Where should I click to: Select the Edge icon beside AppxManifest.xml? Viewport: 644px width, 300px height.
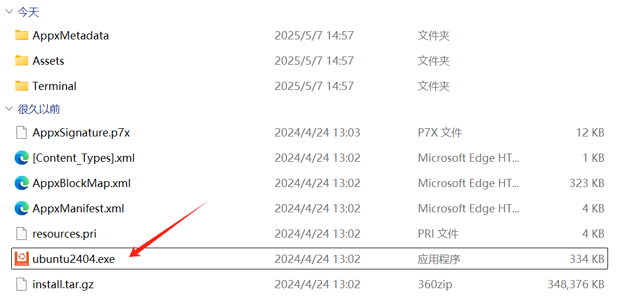pos(21,208)
